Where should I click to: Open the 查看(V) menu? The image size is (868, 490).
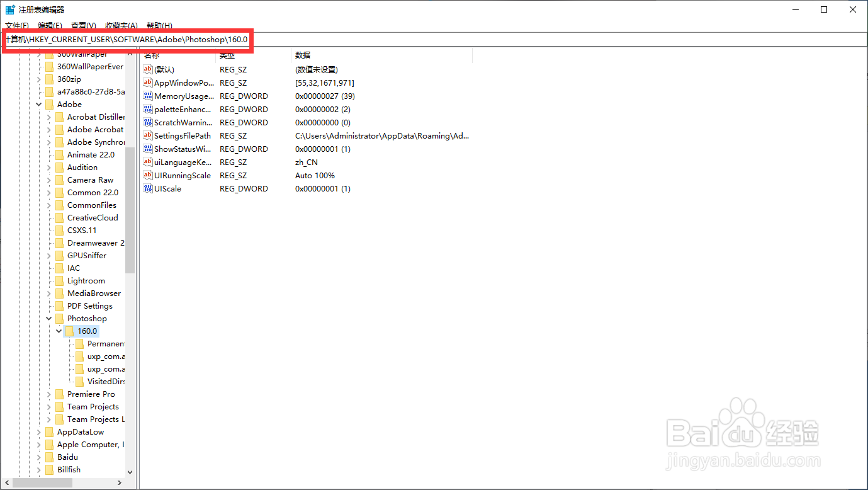click(x=84, y=26)
